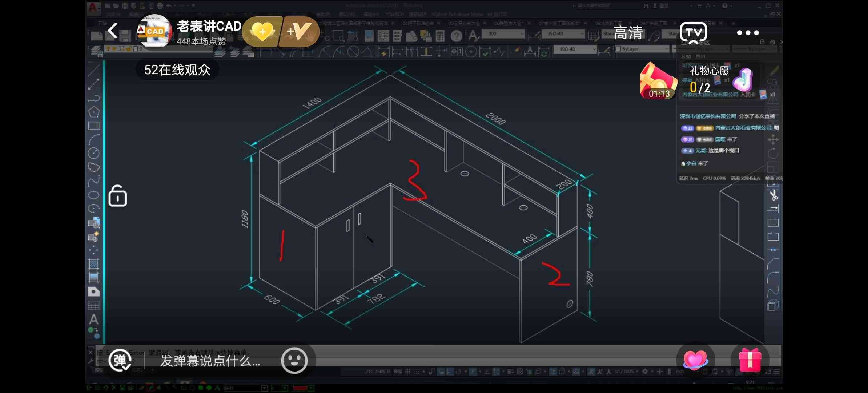This screenshot has height=393, width=868.
Task: Click the red swatch in bottom toolbar
Action: [300, 388]
